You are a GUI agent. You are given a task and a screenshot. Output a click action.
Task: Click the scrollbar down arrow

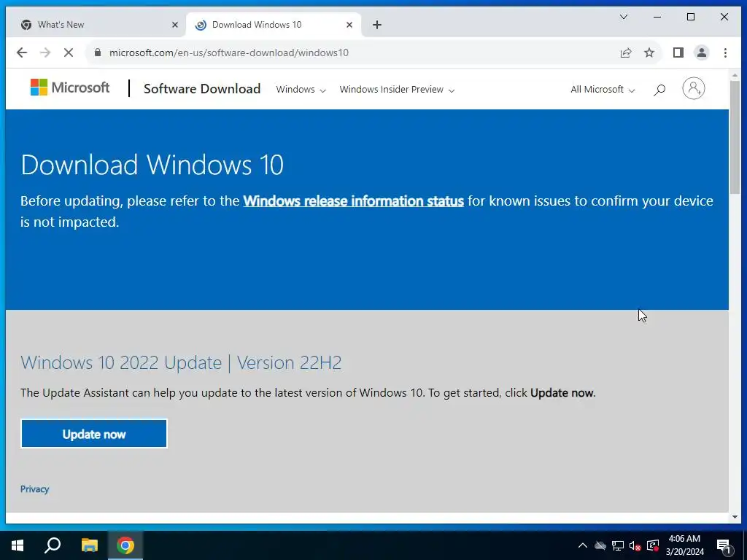(x=734, y=517)
